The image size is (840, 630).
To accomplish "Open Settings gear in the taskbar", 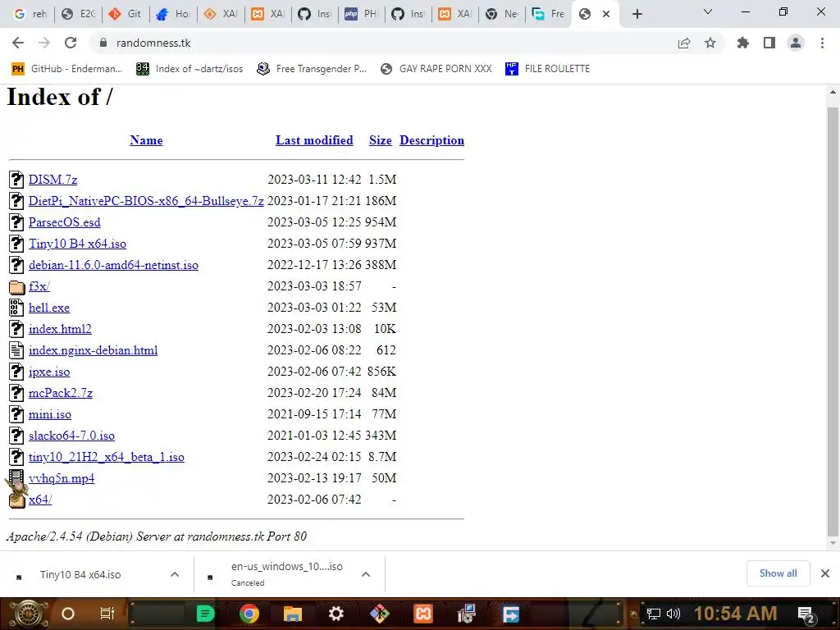I will click(x=336, y=614).
